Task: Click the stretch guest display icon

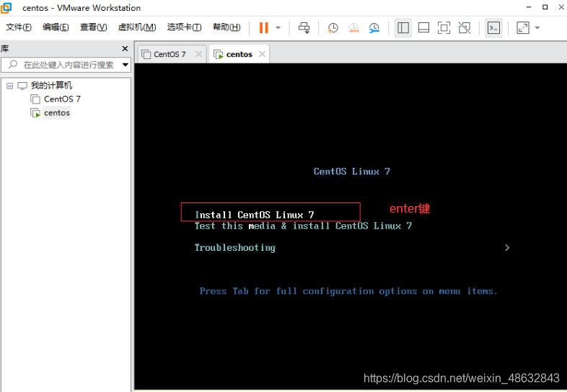Action: coord(523,28)
